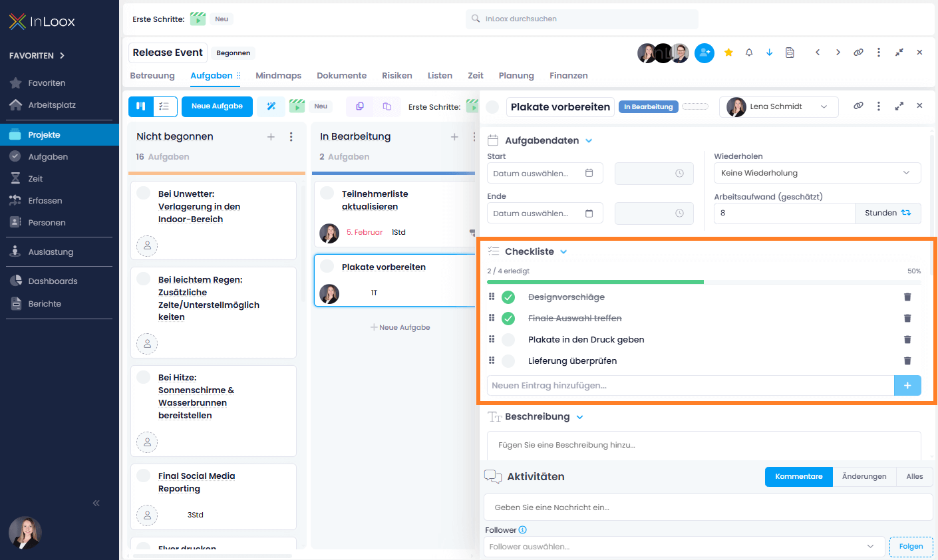This screenshot has height=560, width=938.
Task: Mark Lieferung überprüfen as done
Action: coord(508,361)
